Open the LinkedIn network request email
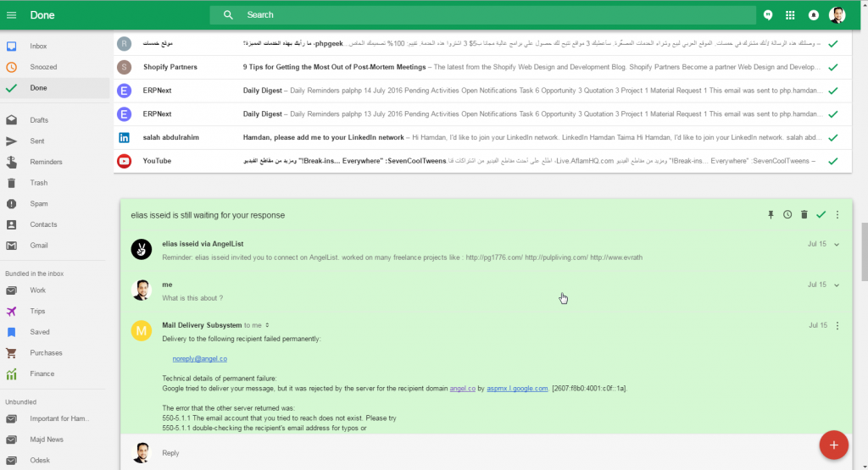The height and width of the screenshot is (470, 868). 482,137
